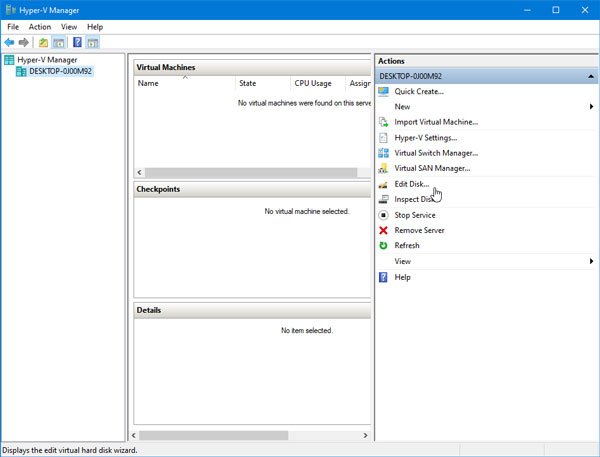
Task: Open the Help menu in menu bar
Action: (x=95, y=27)
